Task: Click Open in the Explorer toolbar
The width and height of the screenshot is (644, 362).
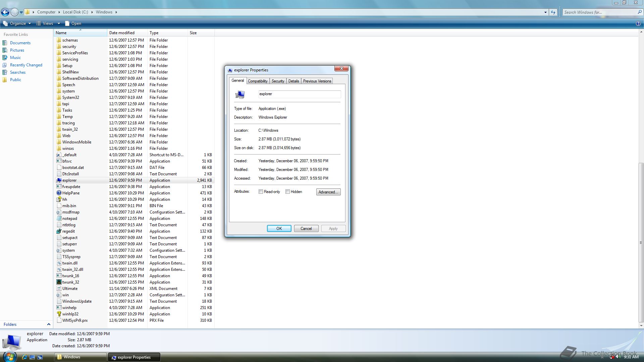Action: 73,23
